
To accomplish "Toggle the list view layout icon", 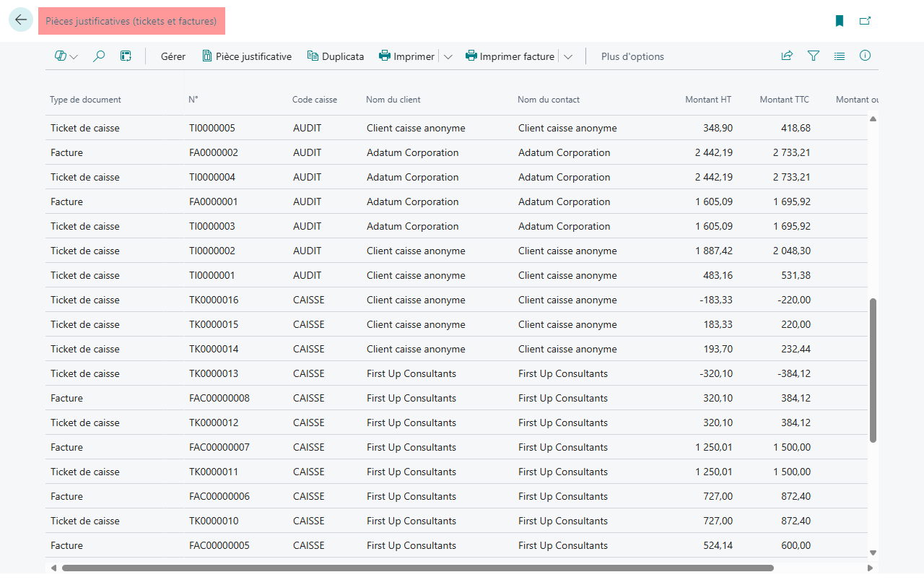I will (x=840, y=56).
